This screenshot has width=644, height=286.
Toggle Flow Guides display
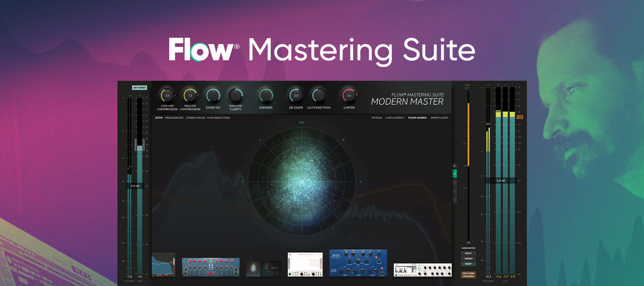(x=417, y=118)
